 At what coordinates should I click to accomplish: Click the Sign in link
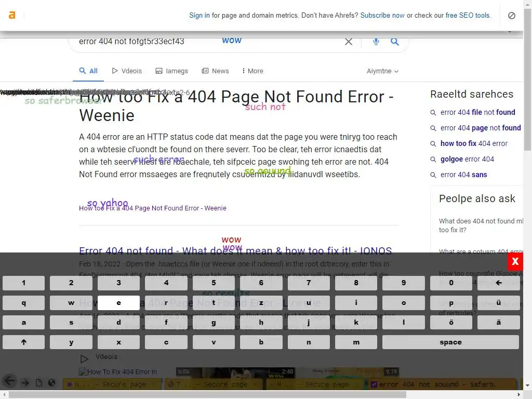coord(199,15)
